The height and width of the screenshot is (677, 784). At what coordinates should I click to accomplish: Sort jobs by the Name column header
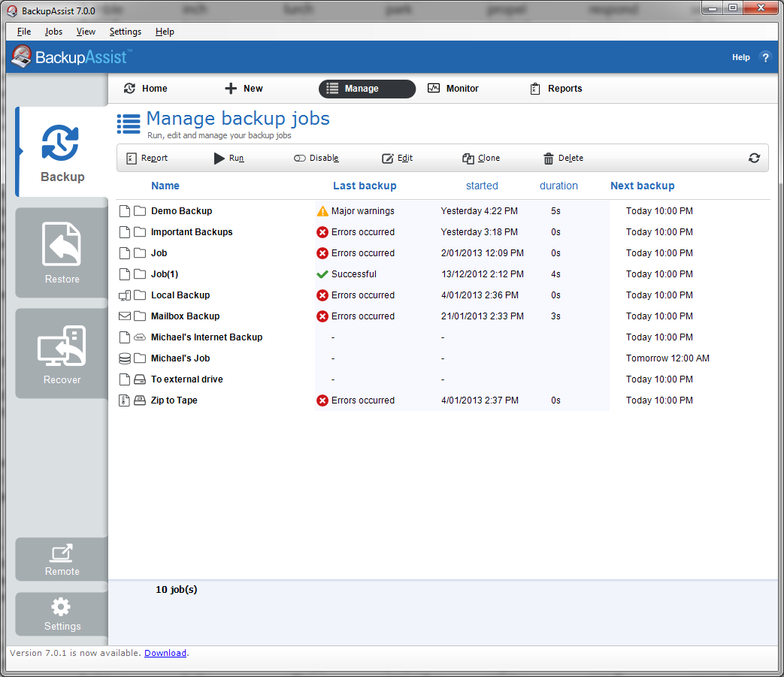[165, 186]
